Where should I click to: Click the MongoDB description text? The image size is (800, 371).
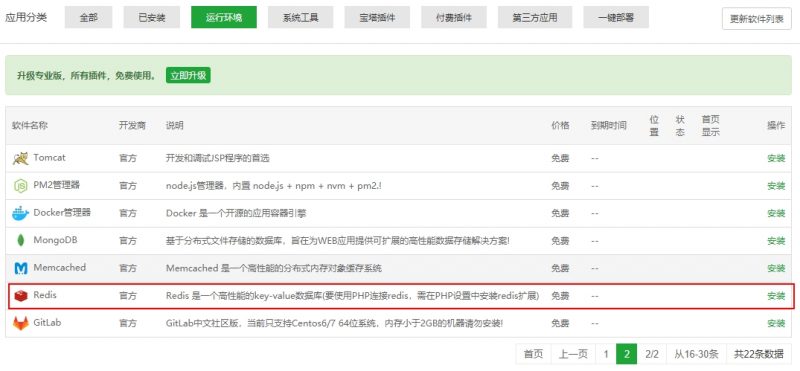[x=338, y=241]
